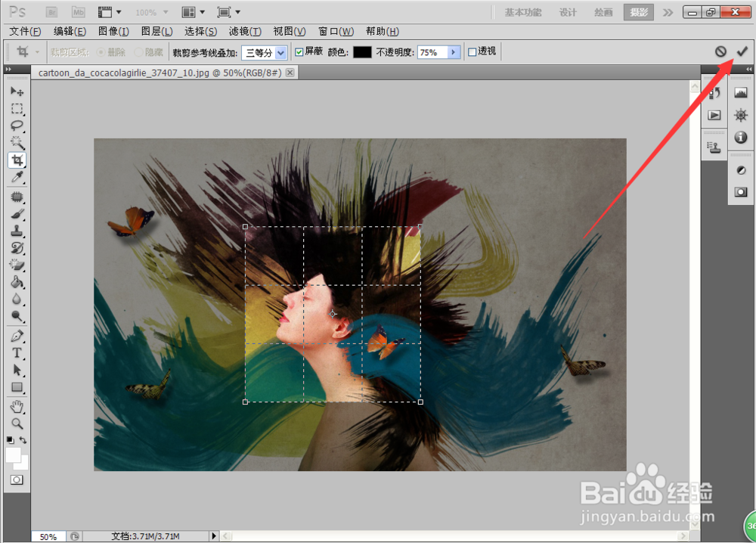Switch to 摄影 workspace

point(639,13)
